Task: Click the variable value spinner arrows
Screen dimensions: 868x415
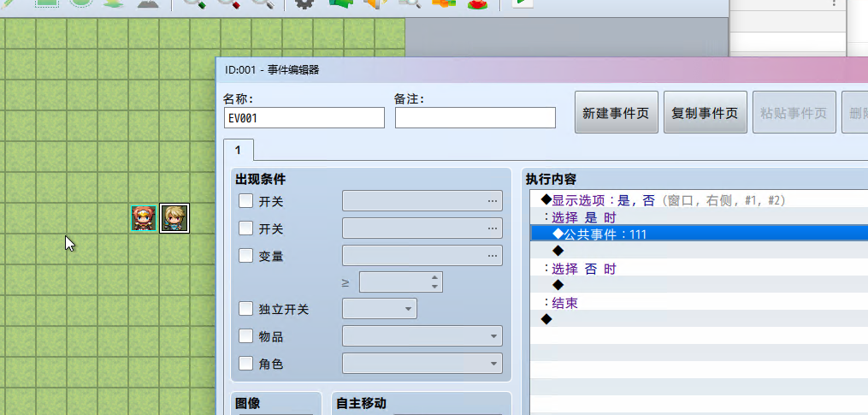Action: click(x=435, y=282)
